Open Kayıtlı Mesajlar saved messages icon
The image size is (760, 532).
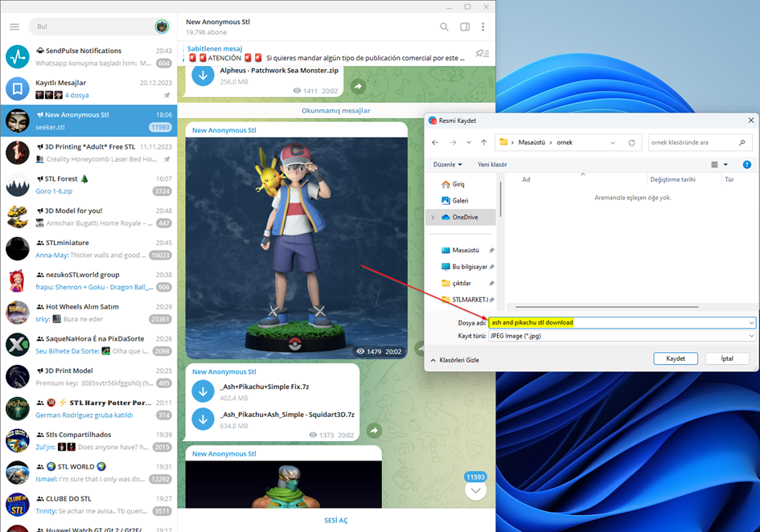(x=18, y=88)
